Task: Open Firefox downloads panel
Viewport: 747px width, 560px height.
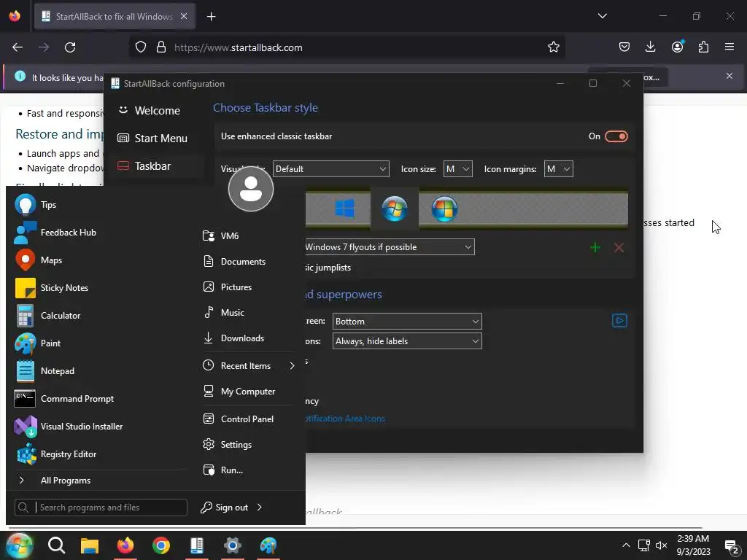Action: (650, 47)
